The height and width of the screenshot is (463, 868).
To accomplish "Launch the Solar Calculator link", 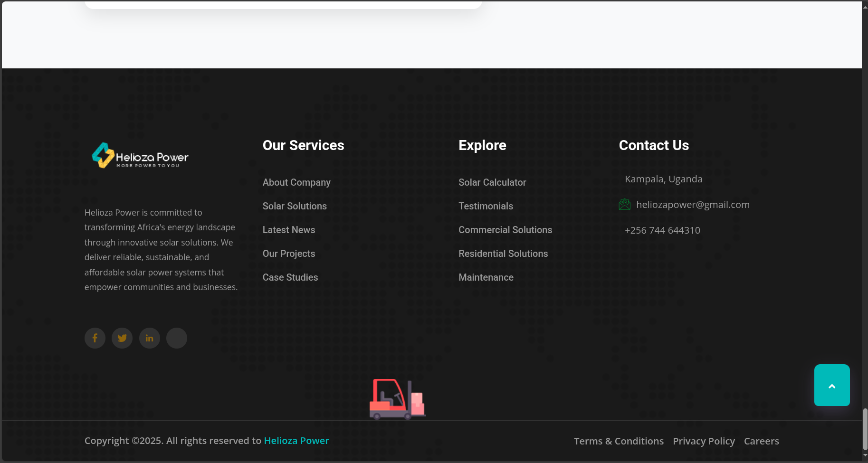I will [x=492, y=182].
